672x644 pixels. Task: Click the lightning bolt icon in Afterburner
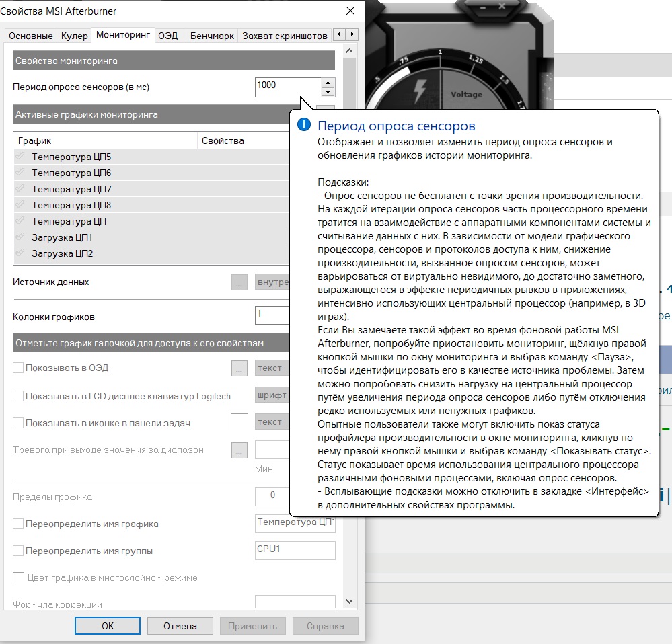pos(420,90)
